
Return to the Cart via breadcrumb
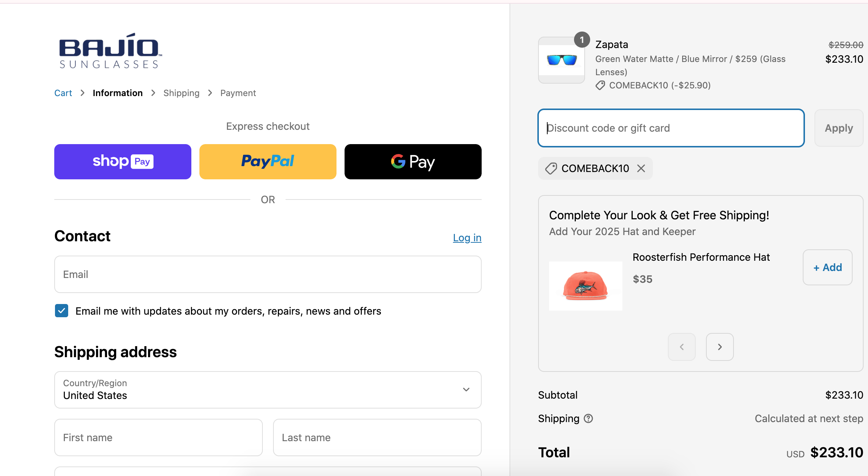click(x=63, y=93)
